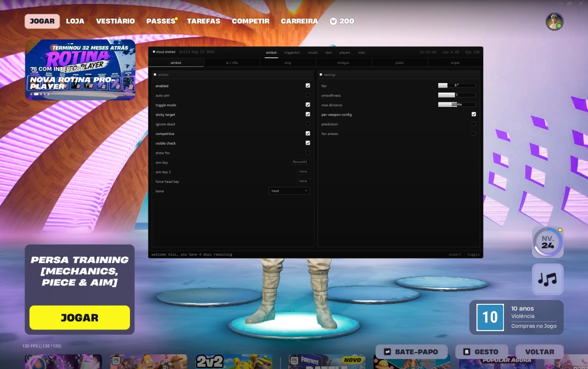Image resolution: width=588 pixels, height=369 pixels.
Task: Select the ar / rifle weapon subtab
Action: 232,63
